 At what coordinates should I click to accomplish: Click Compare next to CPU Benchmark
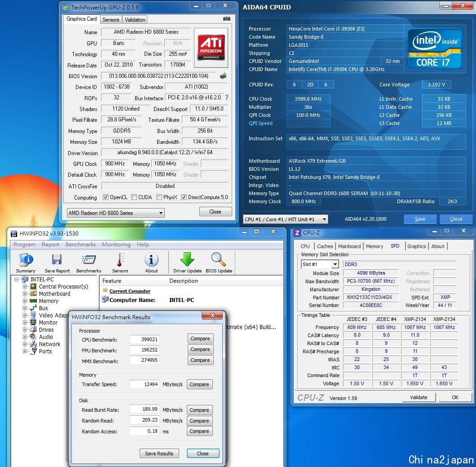tap(200, 338)
